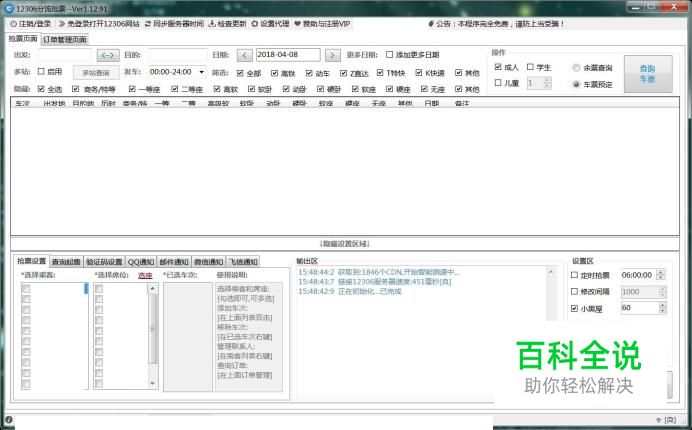This screenshot has width=692, height=430.
Task: Enable 添加更多日期 checkbox
Action: click(x=389, y=55)
